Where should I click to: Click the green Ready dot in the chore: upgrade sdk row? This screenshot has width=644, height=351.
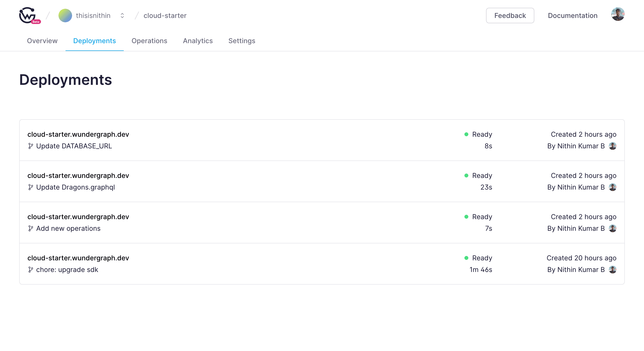[x=466, y=258]
